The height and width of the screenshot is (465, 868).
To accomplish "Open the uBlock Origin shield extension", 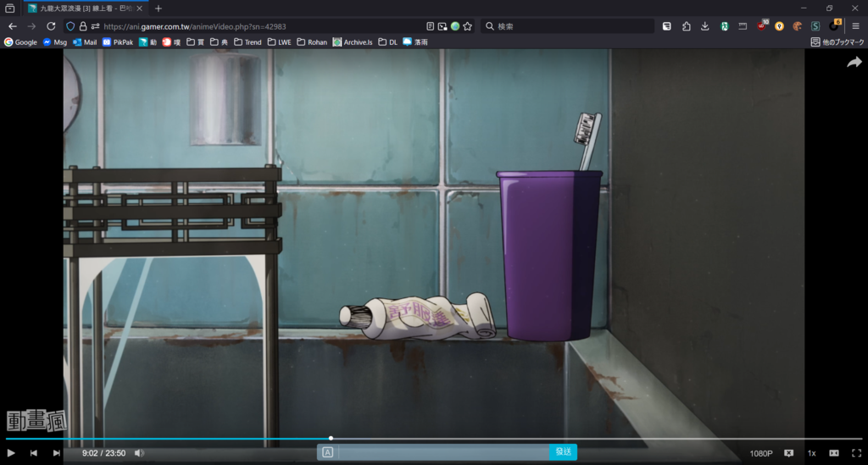I will pyautogui.click(x=762, y=25).
